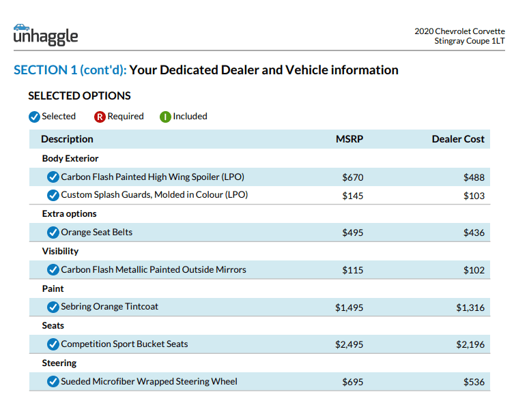The height and width of the screenshot is (420, 514).
Task: Click the $2,495 MSRP for bucket seats
Action: click(349, 344)
